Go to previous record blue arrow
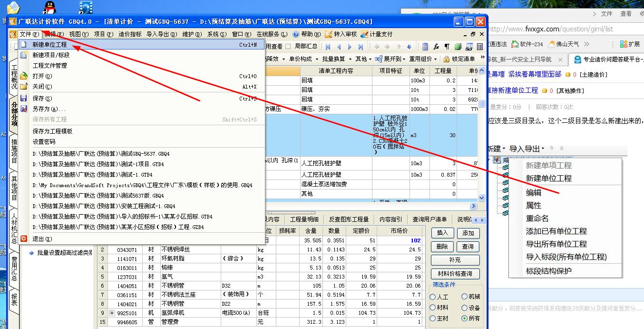 click(339, 47)
